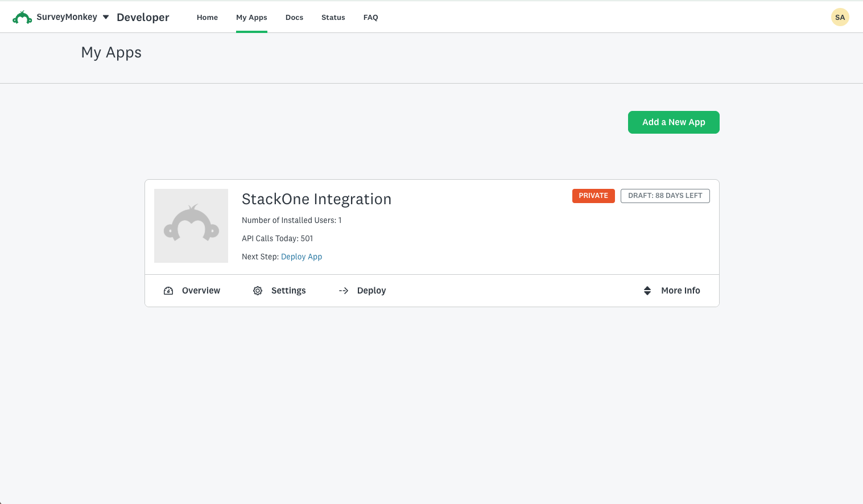The height and width of the screenshot is (504, 863).
Task: Click the DRAFT: 88 DAYS LEFT badge
Action: click(665, 196)
